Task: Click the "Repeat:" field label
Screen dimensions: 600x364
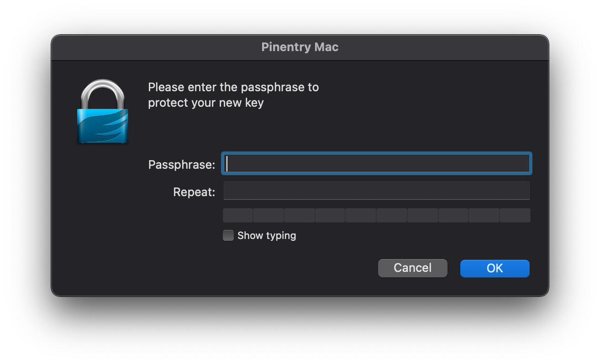Action: pos(194,192)
